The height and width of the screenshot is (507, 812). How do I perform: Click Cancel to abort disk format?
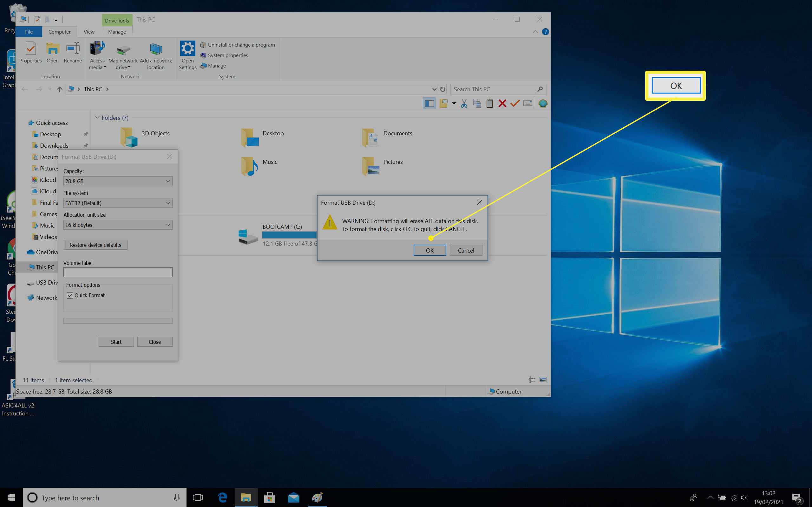coord(465,250)
